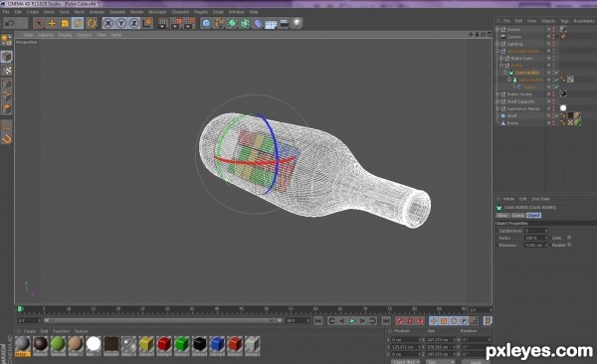Activate the highlighted Rotate tool
The height and width of the screenshot is (364, 597).
78,23
